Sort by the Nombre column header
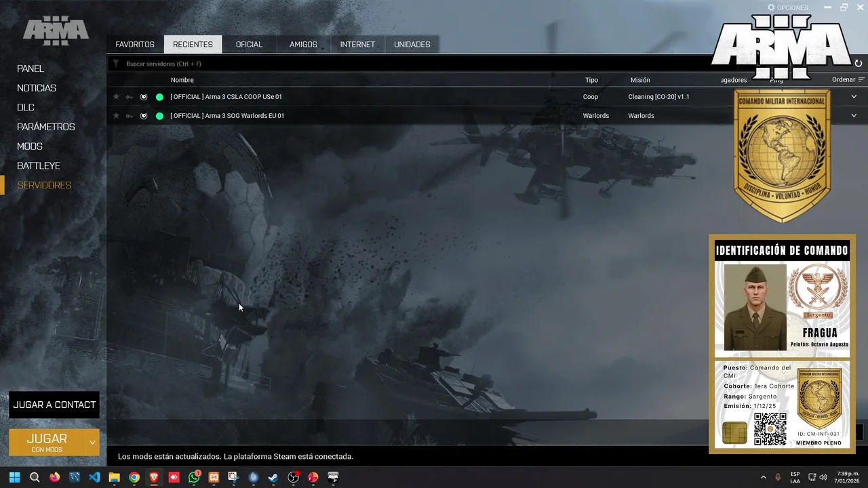The image size is (868, 488). coord(182,80)
